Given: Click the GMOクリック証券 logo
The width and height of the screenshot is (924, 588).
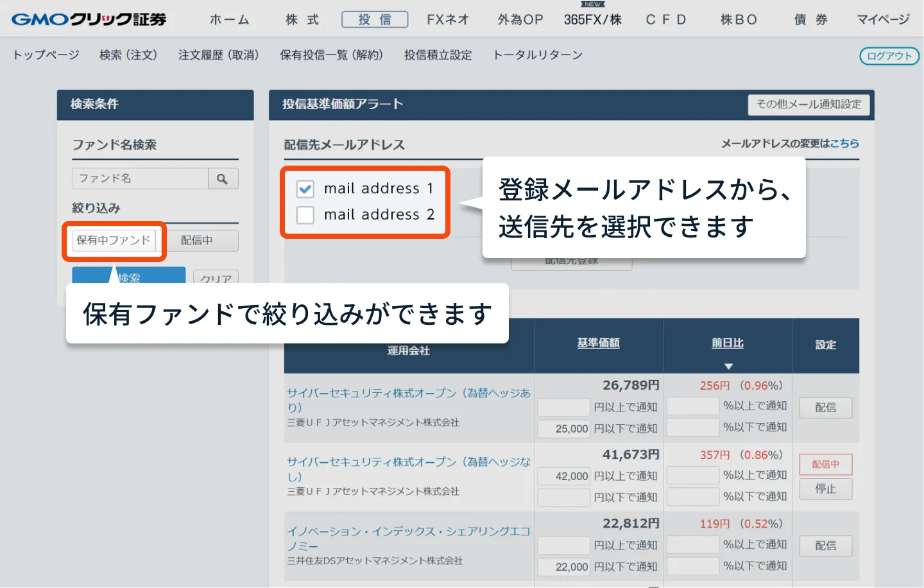Looking at the screenshot, I should (x=87, y=19).
